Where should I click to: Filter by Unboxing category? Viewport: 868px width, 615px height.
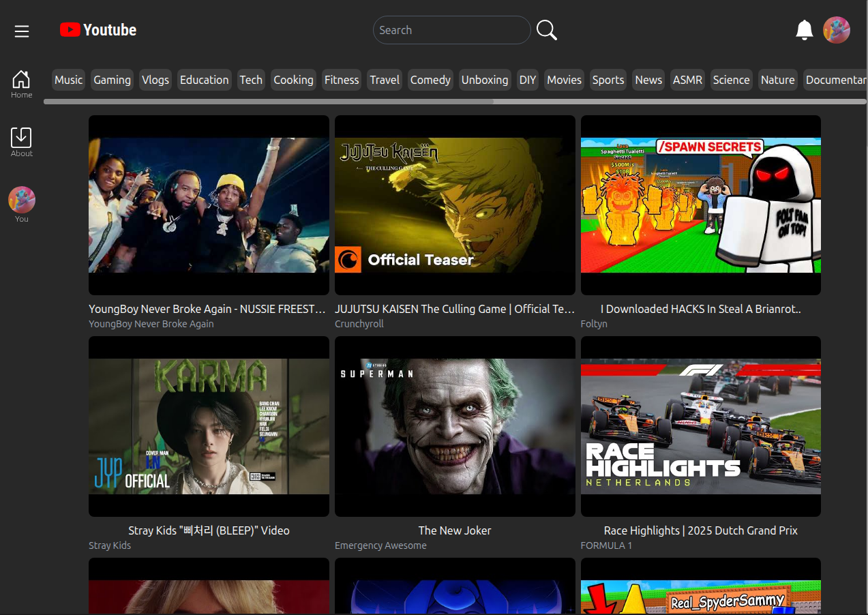[x=485, y=80]
